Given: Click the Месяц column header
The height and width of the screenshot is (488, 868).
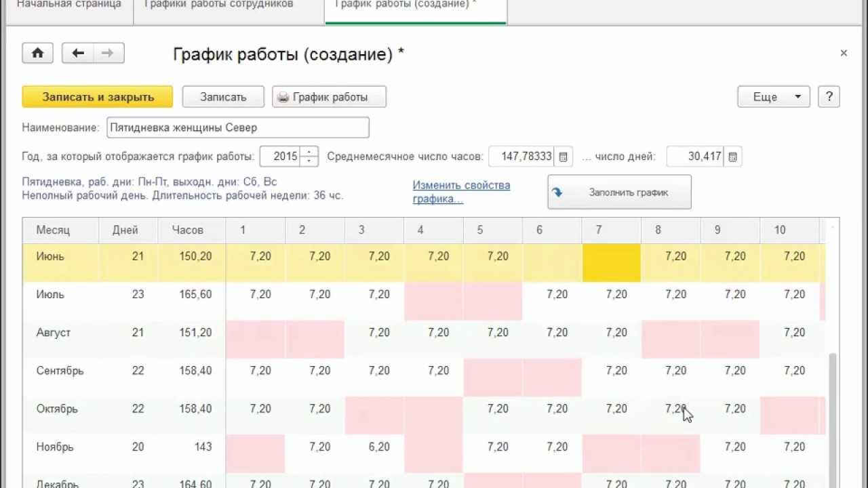Looking at the screenshot, I should 60,230.
